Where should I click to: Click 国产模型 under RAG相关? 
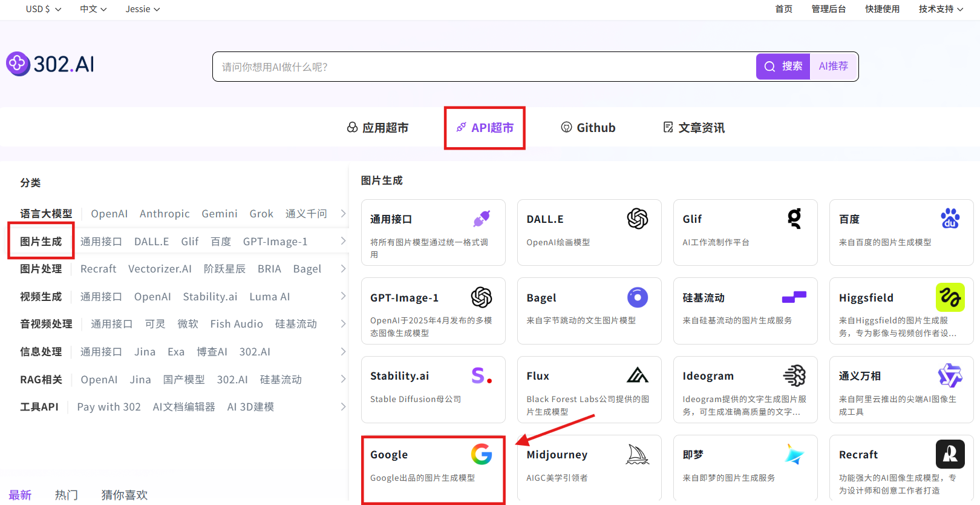pos(184,379)
